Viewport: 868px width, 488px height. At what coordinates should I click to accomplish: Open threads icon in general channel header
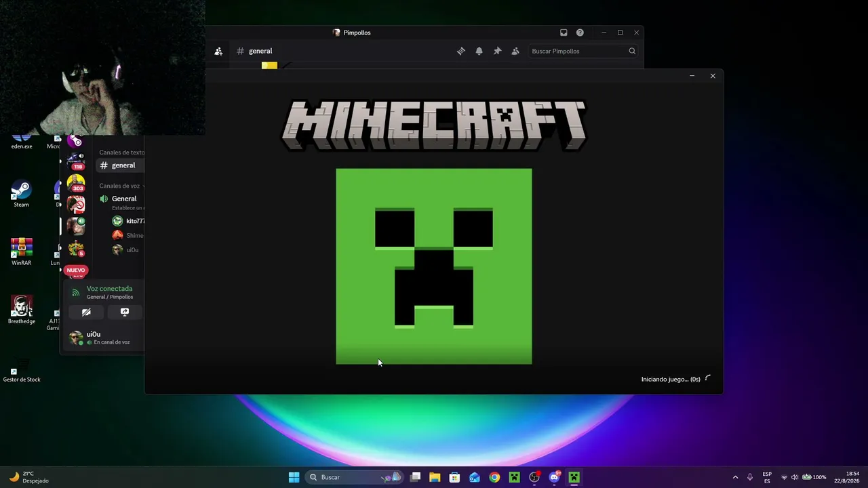tap(461, 51)
